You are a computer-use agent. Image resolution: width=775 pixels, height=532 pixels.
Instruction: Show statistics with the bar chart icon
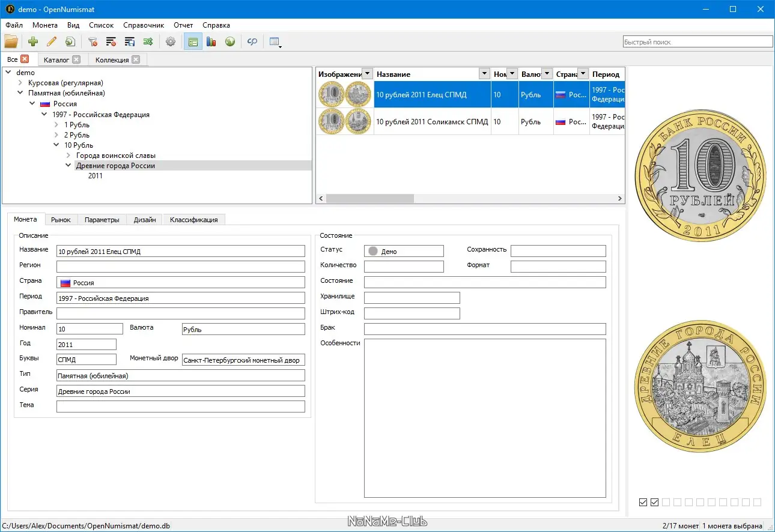(211, 42)
